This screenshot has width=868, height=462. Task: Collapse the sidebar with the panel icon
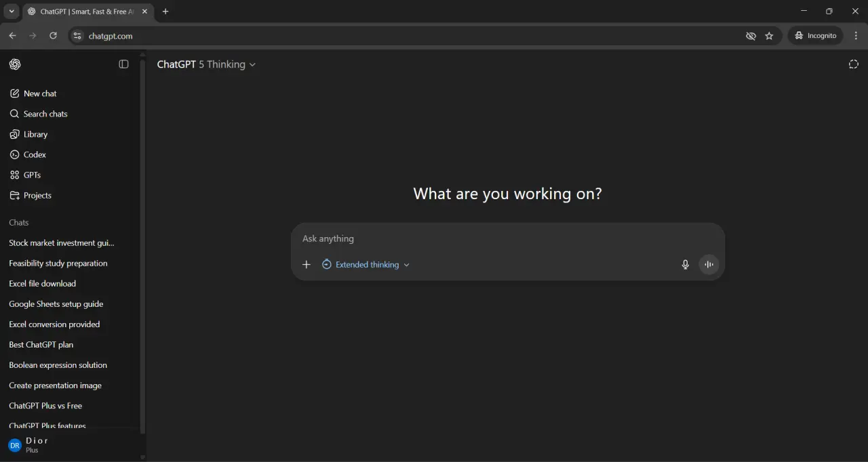point(123,64)
